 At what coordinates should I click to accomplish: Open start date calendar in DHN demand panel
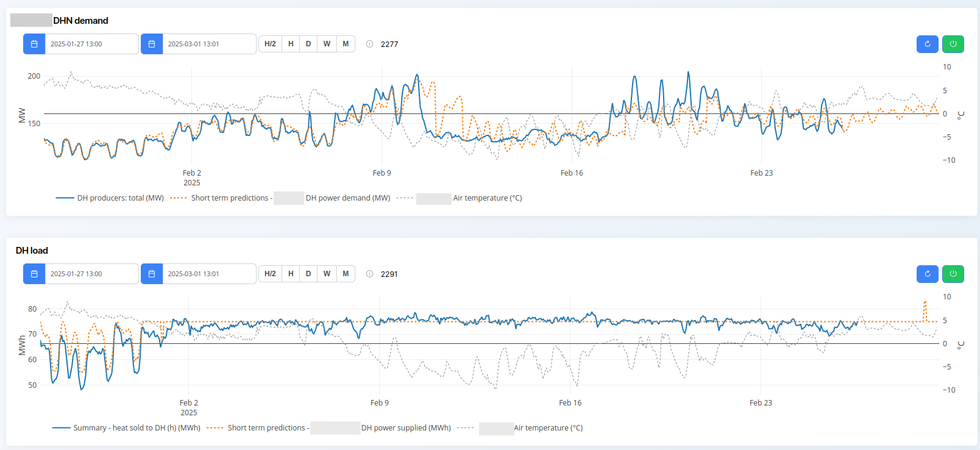34,44
